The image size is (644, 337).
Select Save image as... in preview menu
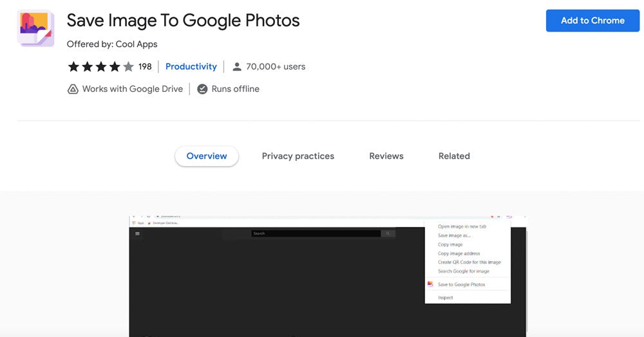(454, 235)
